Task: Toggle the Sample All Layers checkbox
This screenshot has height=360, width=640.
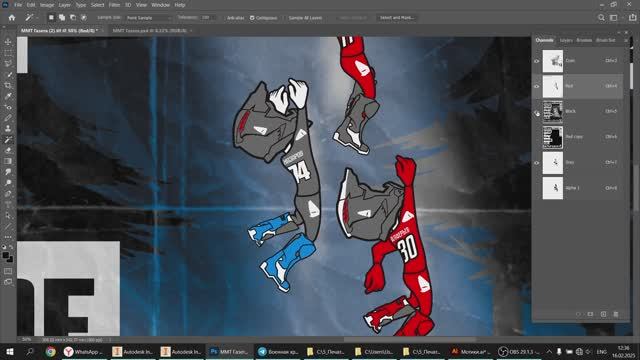Action: point(285,18)
